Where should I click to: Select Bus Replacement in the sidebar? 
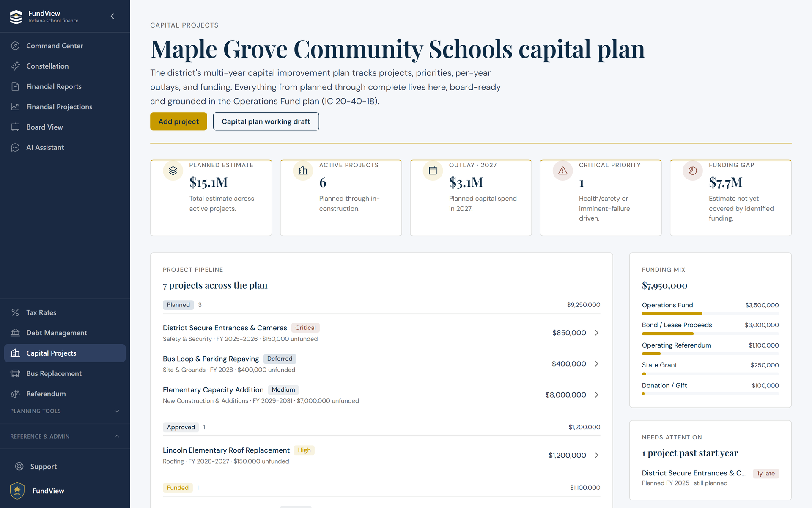[65, 373]
